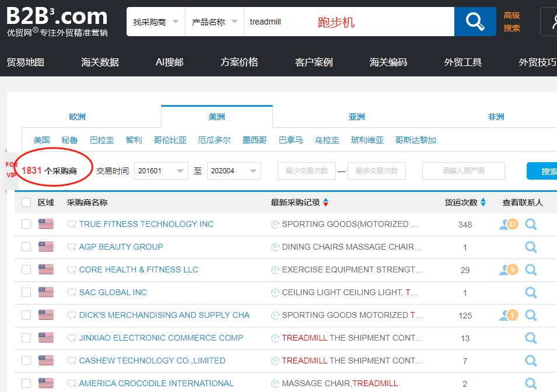Open the 找采购商 search type dropdown
557x392 pixels.
click(156, 22)
